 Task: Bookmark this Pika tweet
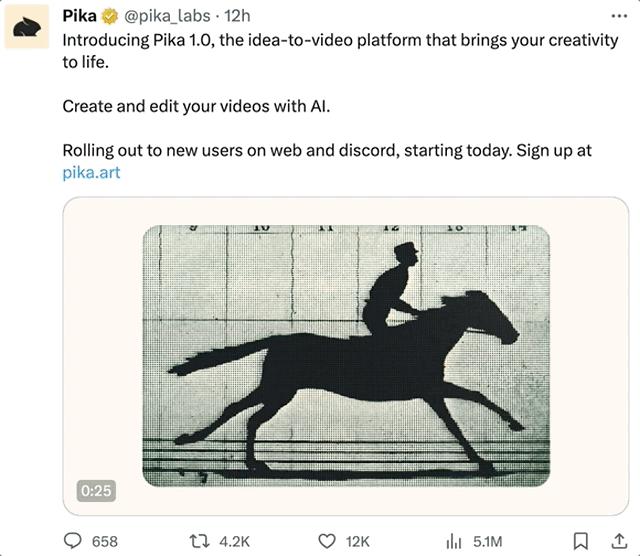coord(579,541)
